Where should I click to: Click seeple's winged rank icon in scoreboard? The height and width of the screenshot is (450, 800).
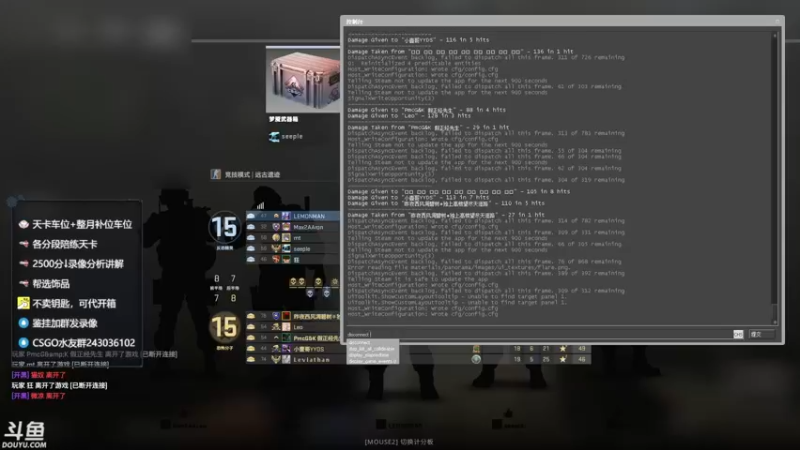pyautogui.click(x=276, y=248)
